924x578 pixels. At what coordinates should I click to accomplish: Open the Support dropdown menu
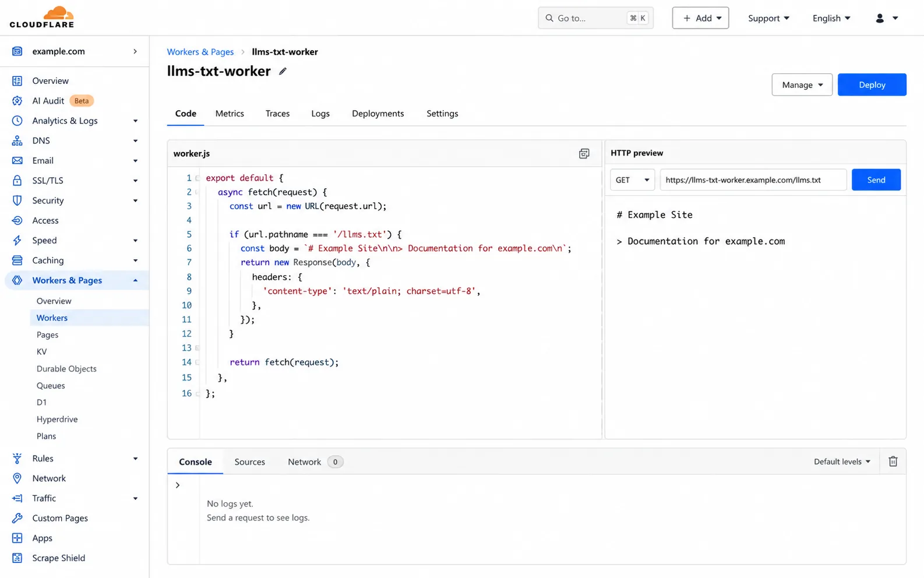768,18
